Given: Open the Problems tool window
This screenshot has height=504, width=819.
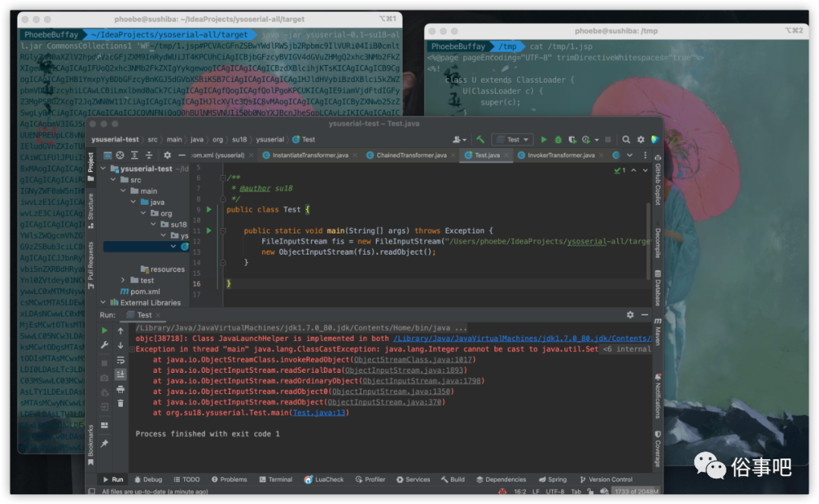Looking at the screenshot, I should click(x=229, y=480).
